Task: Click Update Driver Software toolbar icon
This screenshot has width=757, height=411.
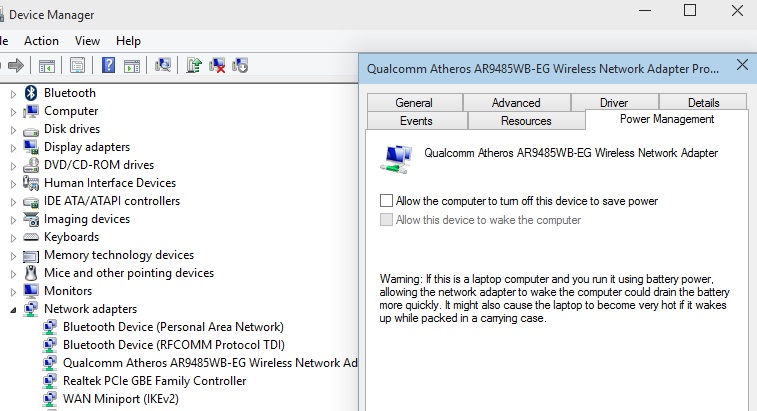Action: [x=194, y=65]
